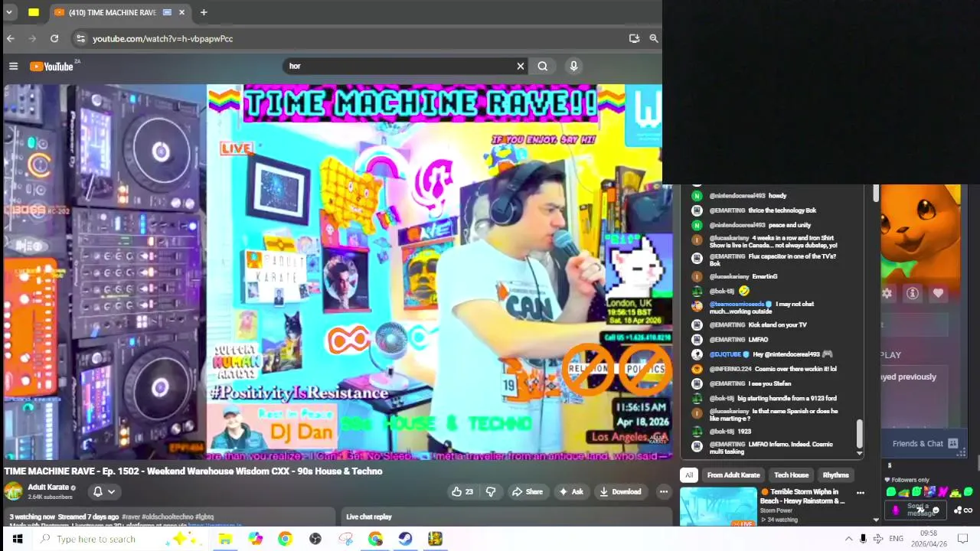Open the taskbar clock showing 09:58

(929, 539)
